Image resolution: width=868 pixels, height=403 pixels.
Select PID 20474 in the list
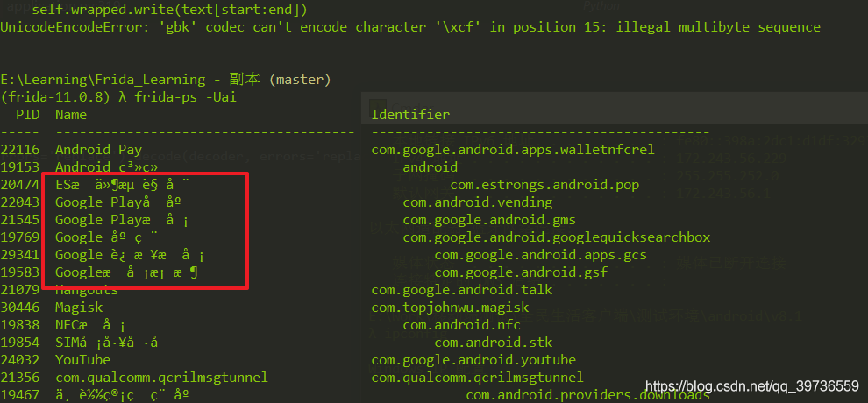20,185
